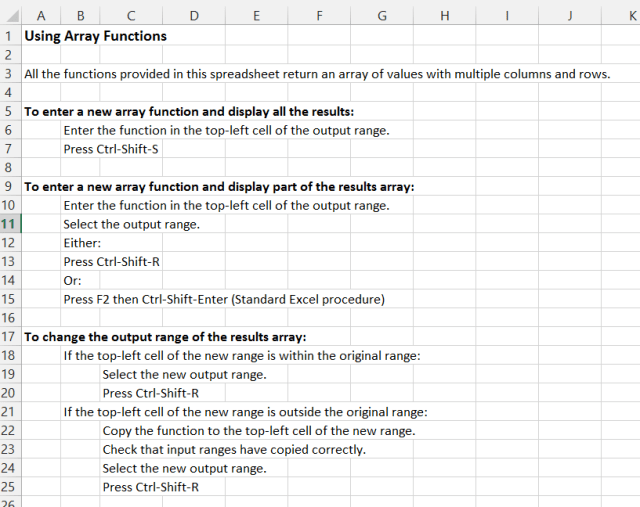The image size is (640, 507).
Task: Click row header 25
Action: (10, 487)
